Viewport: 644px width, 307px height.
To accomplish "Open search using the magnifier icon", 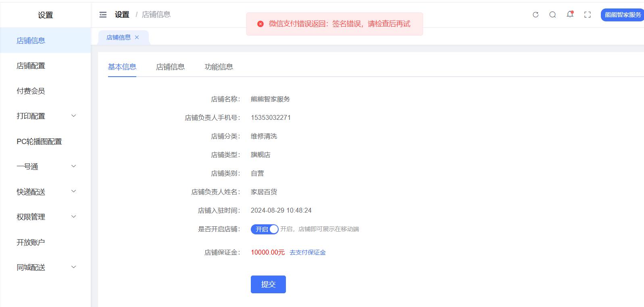I will pos(552,15).
